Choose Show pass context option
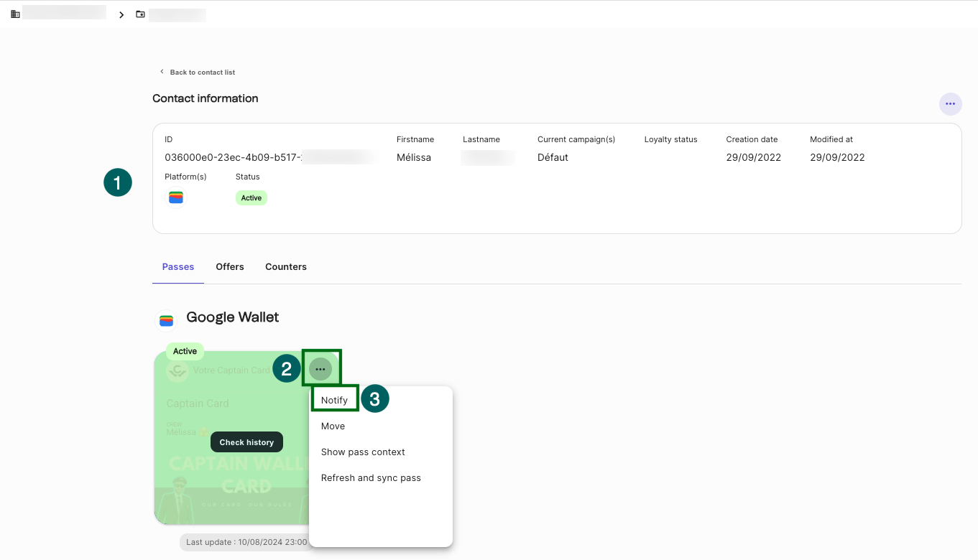 point(363,452)
